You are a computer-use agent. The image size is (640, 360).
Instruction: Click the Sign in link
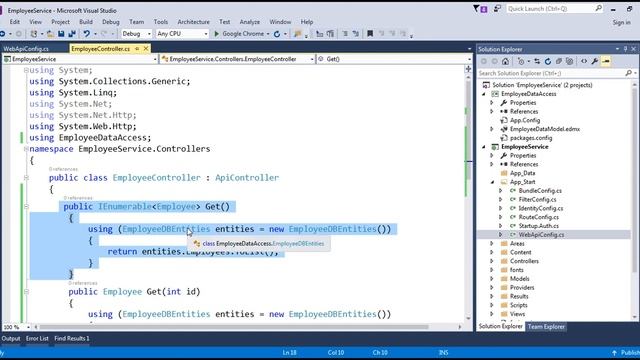click(x=621, y=22)
